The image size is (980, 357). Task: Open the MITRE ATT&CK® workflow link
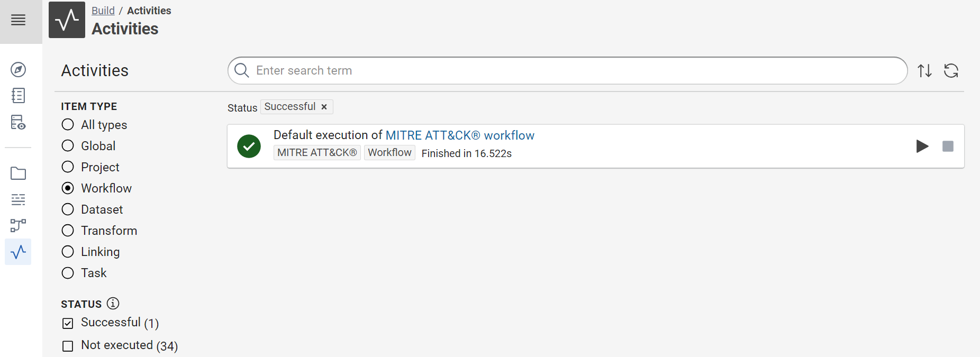(x=460, y=135)
